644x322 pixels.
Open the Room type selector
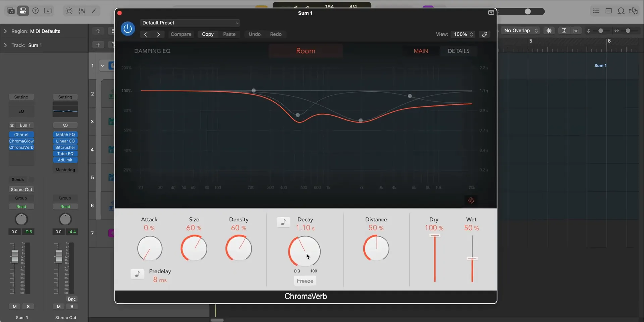click(x=306, y=51)
